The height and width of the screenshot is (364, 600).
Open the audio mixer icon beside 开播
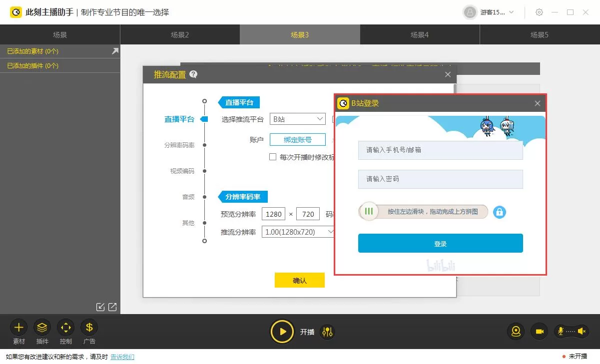pyautogui.click(x=327, y=332)
